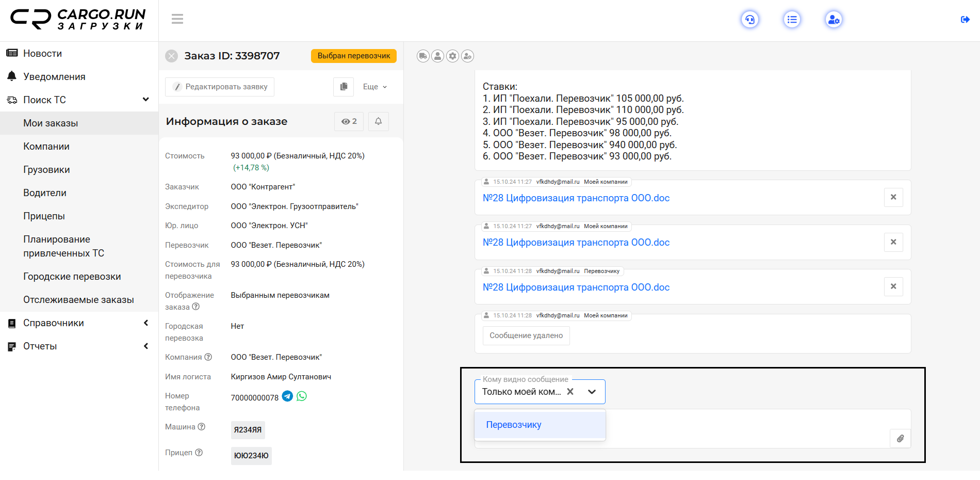
Task: Click the hamburger menu icon
Action: click(177, 19)
